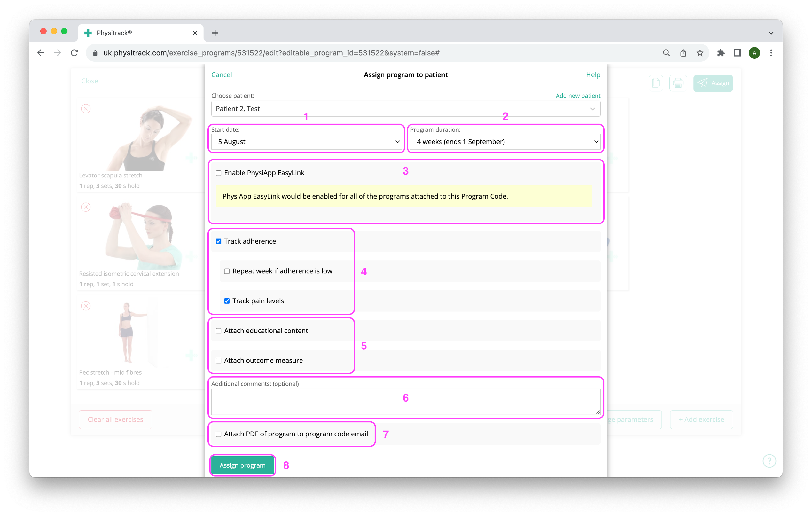Open the Start date dropdown

point(307,141)
